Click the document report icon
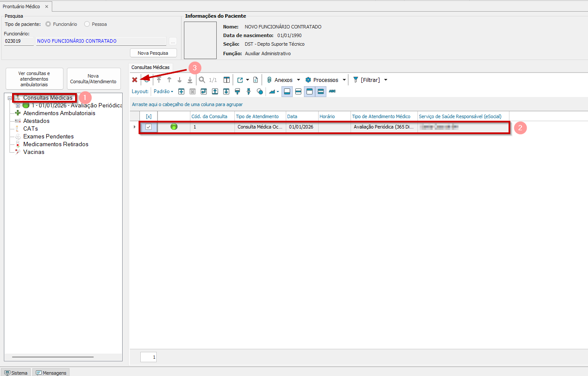Viewport: 588px width, 376px height. (x=256, y=80)
